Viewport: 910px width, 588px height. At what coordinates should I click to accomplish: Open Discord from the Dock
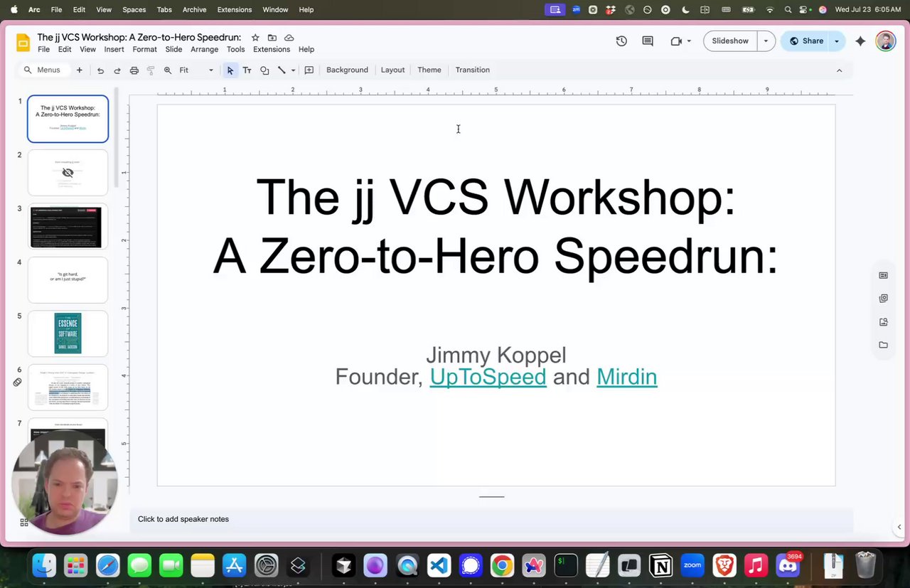pyautogui.click(x=788, y=566)
